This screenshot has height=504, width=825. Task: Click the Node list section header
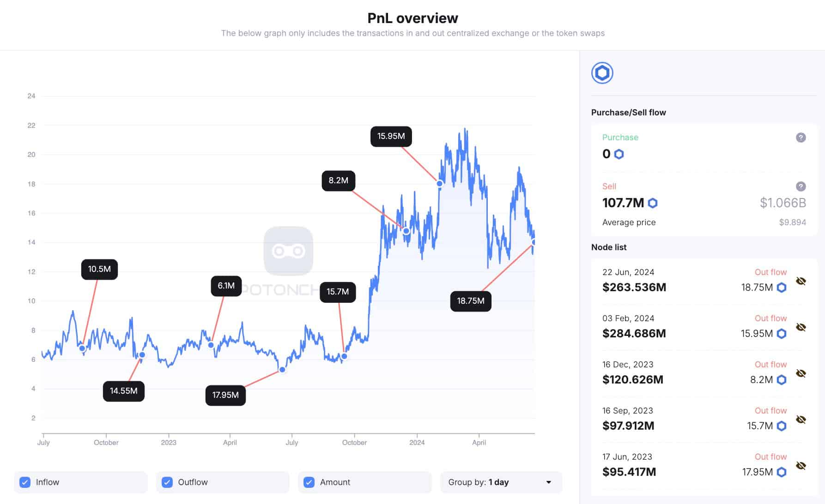pyautogui.click(x=609, y=247)
